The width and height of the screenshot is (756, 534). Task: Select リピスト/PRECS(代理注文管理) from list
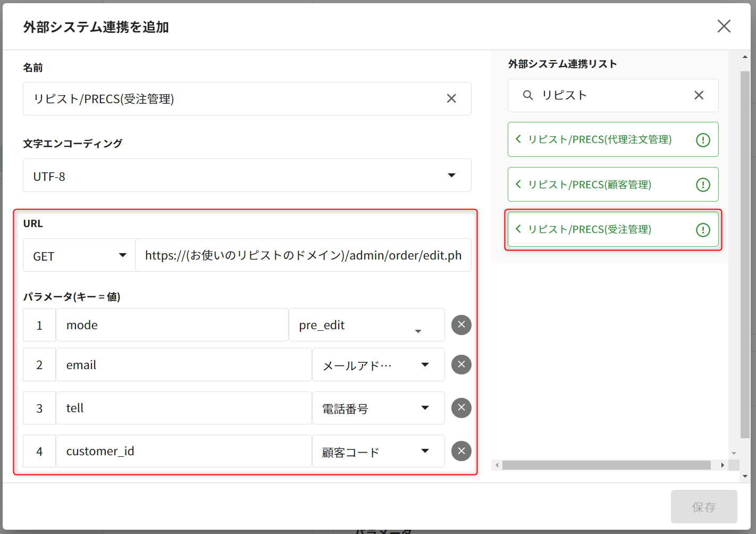pyautogui.click(x=599, y=139)
